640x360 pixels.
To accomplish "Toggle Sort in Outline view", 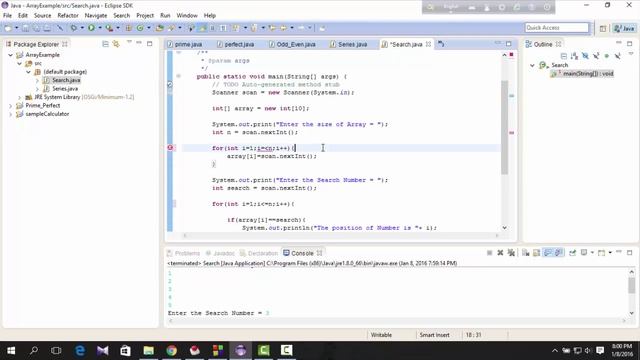I will tap(574, 56).
